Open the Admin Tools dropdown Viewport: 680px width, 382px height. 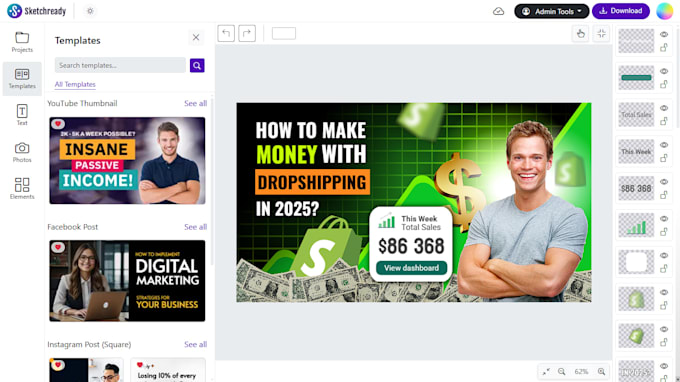[x=551, y=11]
